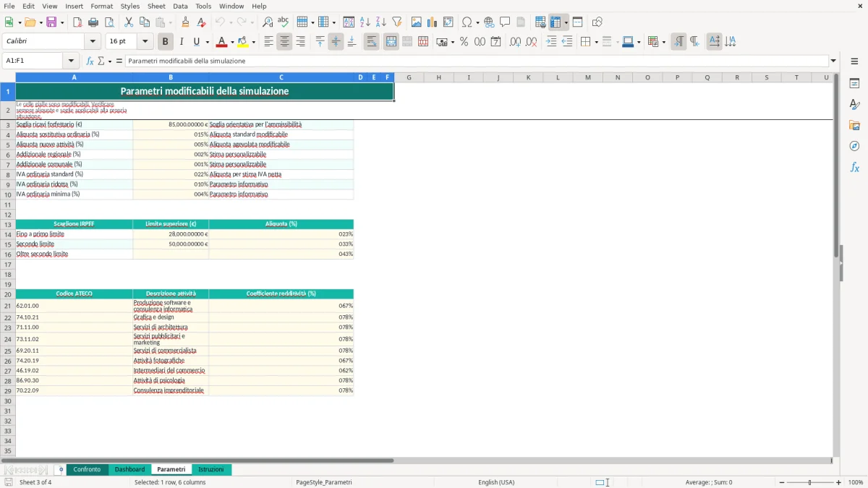The height and width of the screenshot is (488, 868).
Task: Click the Clone Formatting paintbrush icon
Action: (x=186, y=22)
